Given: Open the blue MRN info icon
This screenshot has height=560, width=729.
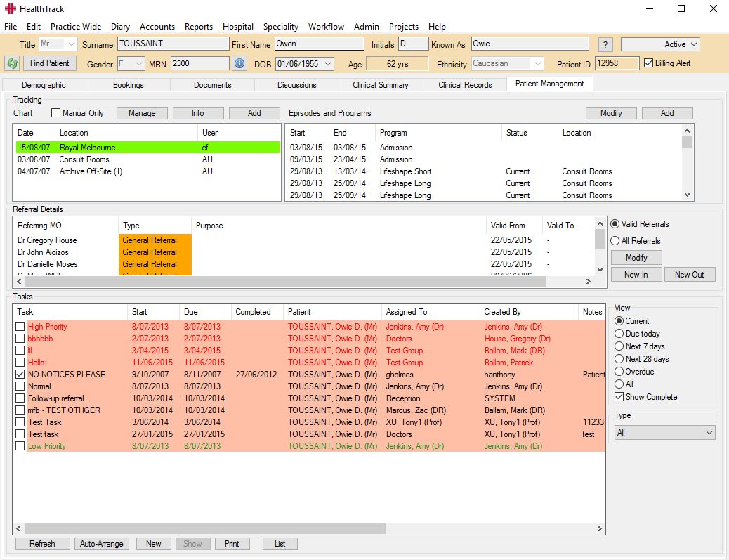Looking at the screenshot, I should (239, 63).
